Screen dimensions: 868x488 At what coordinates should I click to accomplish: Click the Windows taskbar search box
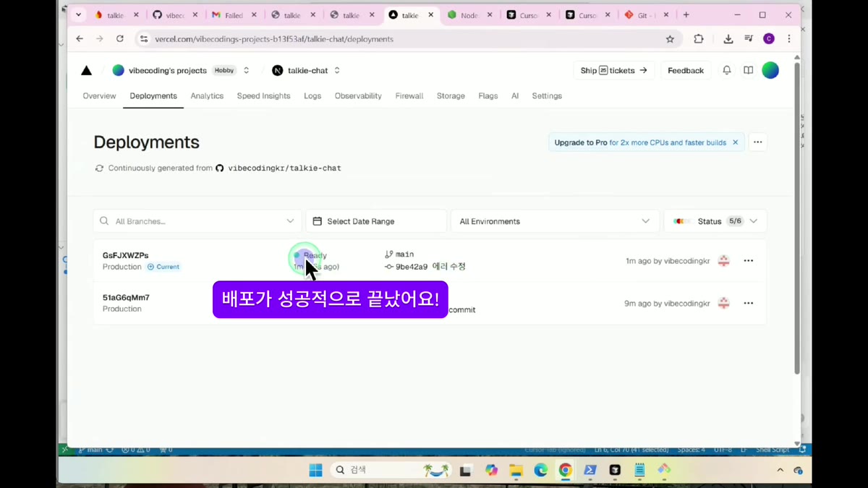pos(391,470)
